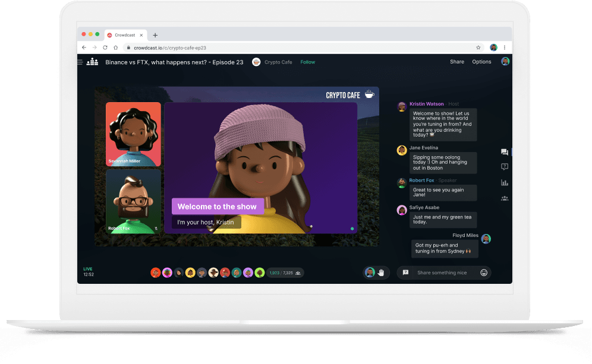
Task: Close the Crowdcast browser tab
Action: pos(141,35)
